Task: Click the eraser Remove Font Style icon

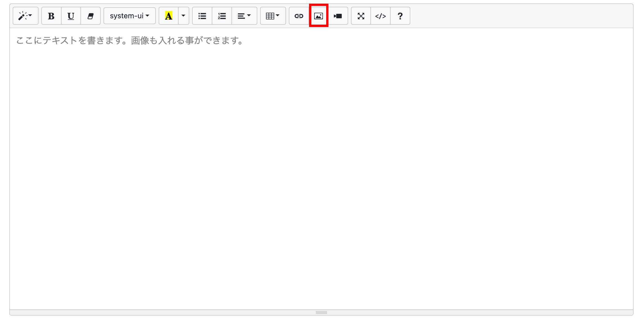Action: pos(91,16)
